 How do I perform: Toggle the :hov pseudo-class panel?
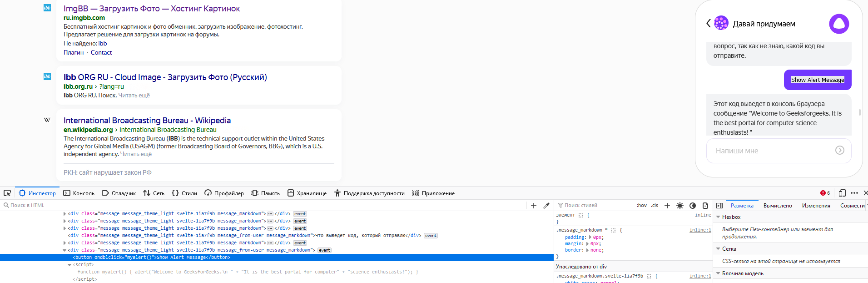point(641,206)
